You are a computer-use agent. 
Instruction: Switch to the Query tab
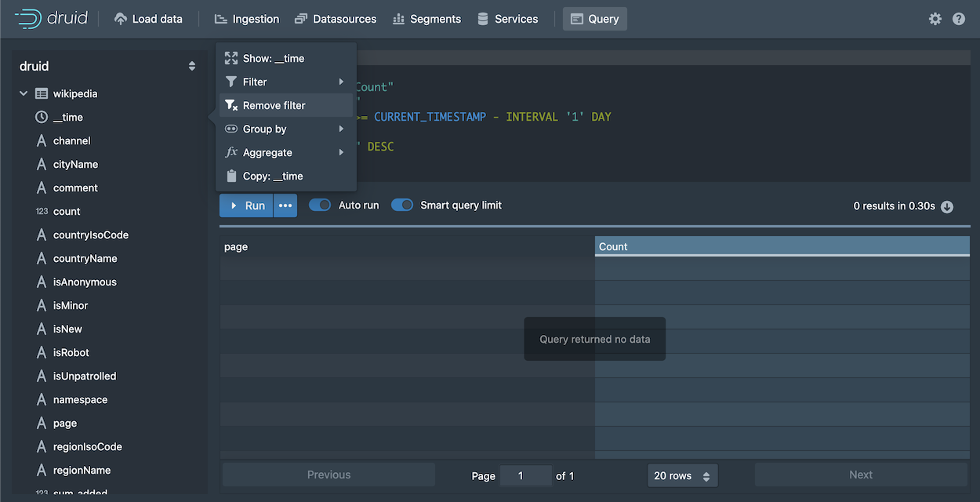595,19
